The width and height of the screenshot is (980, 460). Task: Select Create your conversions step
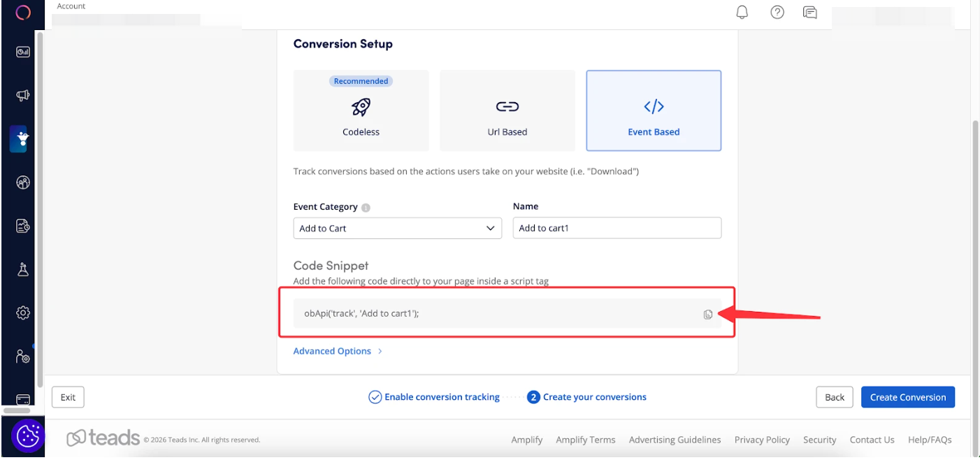coord(587,397)
